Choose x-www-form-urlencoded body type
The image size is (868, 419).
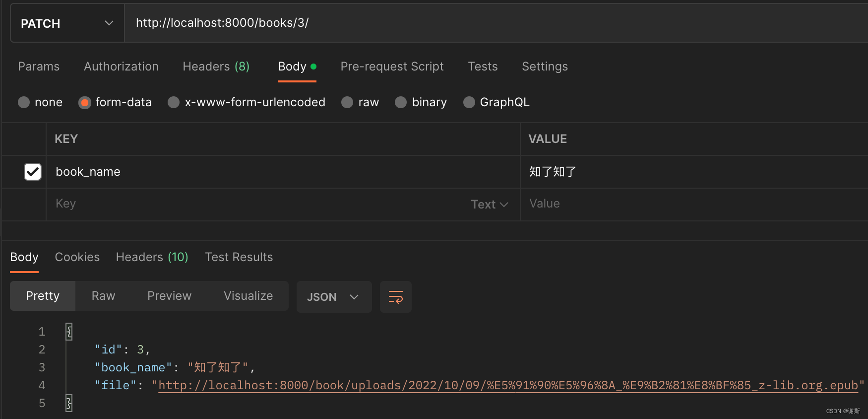[x=247, y=102]
